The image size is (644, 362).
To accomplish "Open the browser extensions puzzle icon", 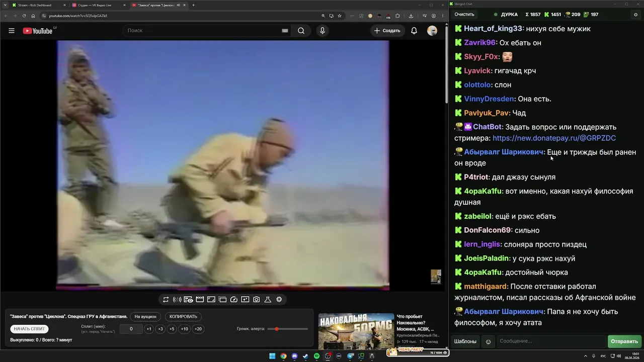I will [x=397, y=16].
